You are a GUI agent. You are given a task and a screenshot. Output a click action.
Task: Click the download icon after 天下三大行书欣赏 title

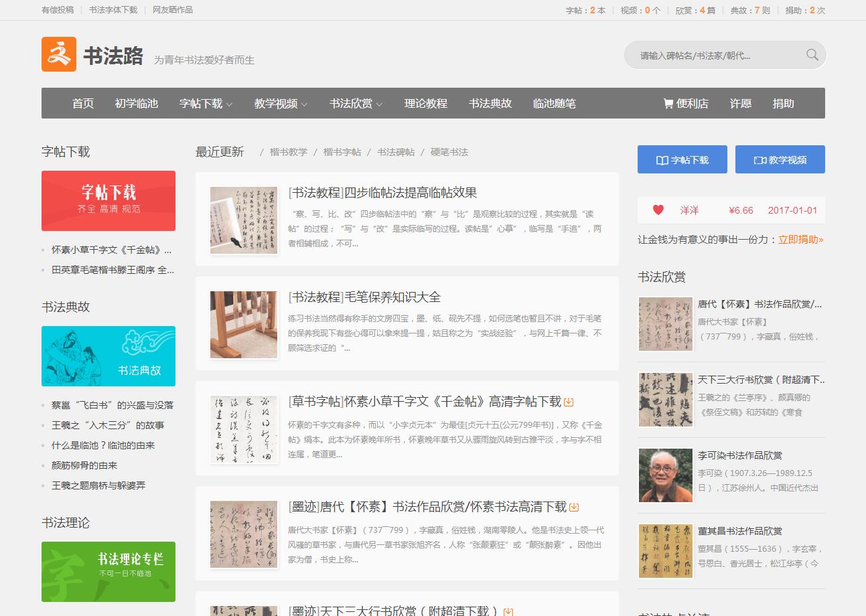click(x=508, y=611)
